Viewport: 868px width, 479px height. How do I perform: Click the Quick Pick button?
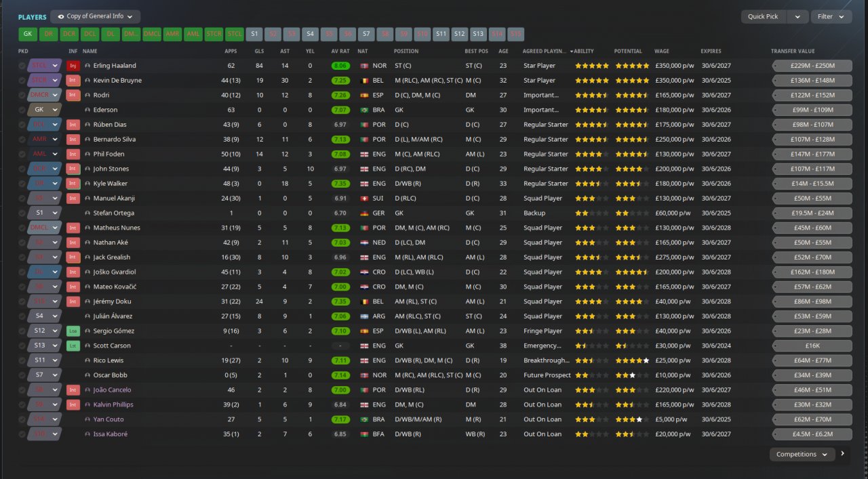pyautogui.click(x=764, y=17)
